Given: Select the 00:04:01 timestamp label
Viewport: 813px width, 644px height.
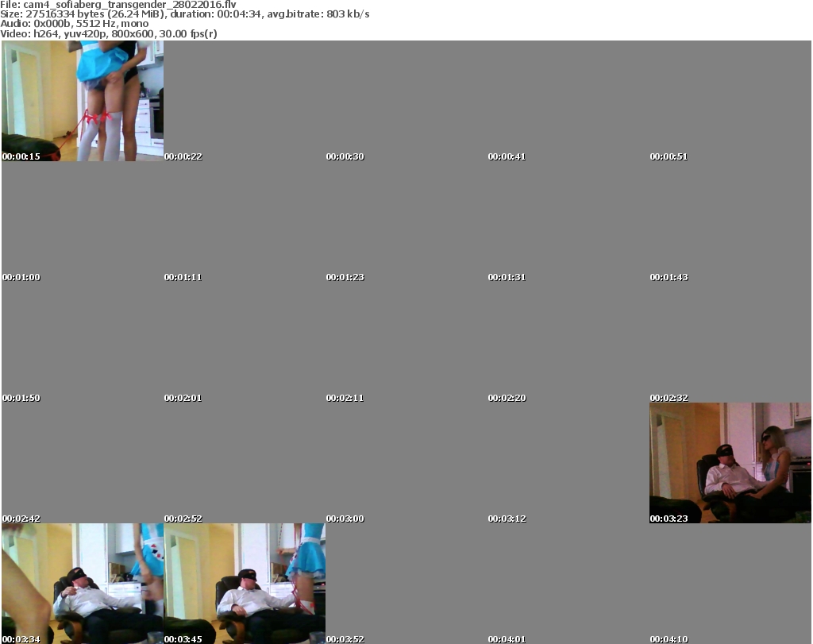Looking at the screenshot, I should (x=507, y=639).
